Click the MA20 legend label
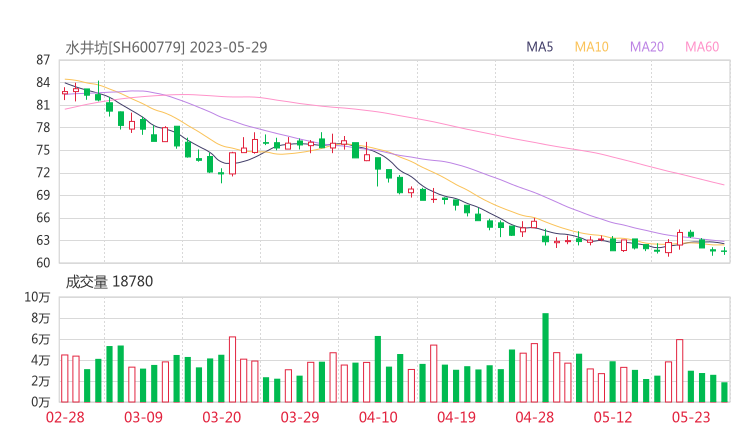Image resolution: width=740 pixels, height=440 pixels. (647, 47)
